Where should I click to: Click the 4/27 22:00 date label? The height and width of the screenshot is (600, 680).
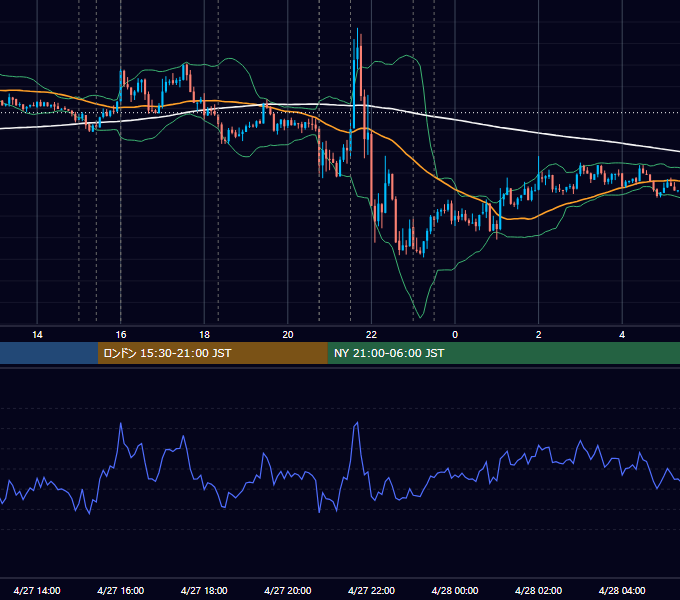pyautogui.click(x=372, y=590)
